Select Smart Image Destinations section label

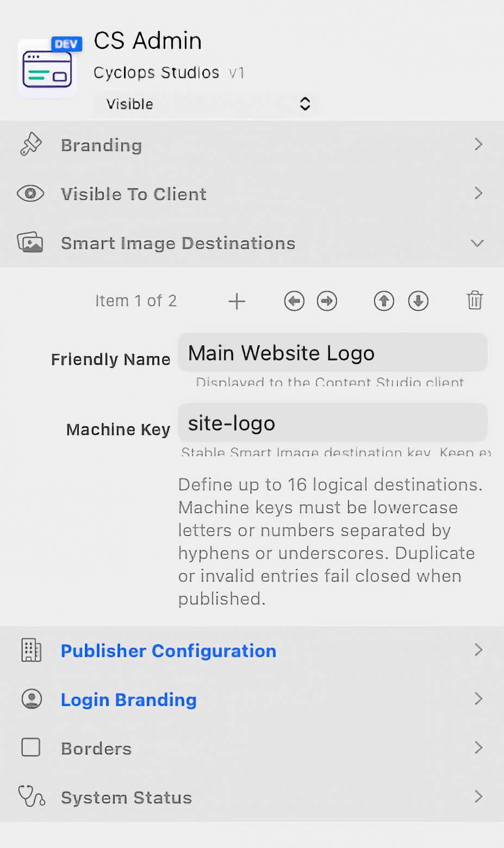click(x=178, y=243)
